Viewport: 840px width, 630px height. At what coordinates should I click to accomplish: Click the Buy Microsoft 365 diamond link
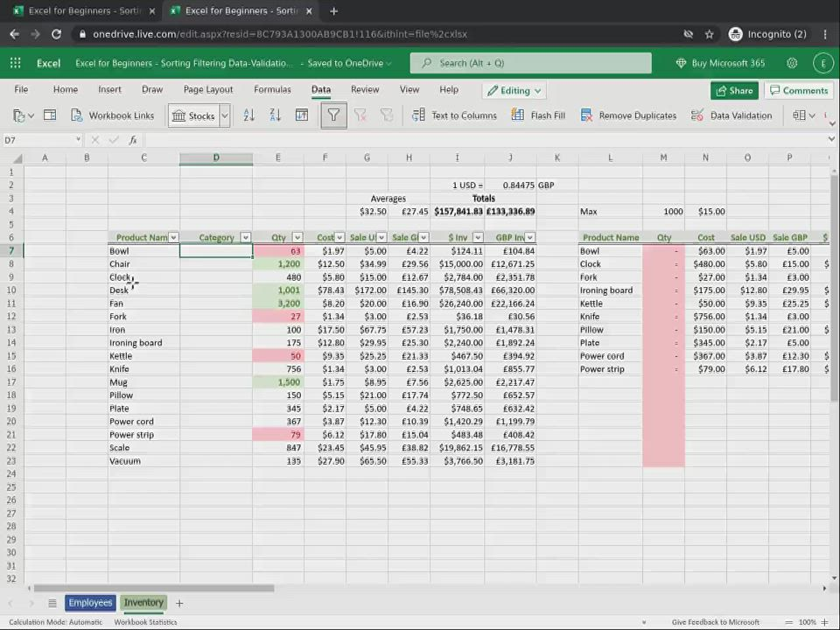[720, 63]
